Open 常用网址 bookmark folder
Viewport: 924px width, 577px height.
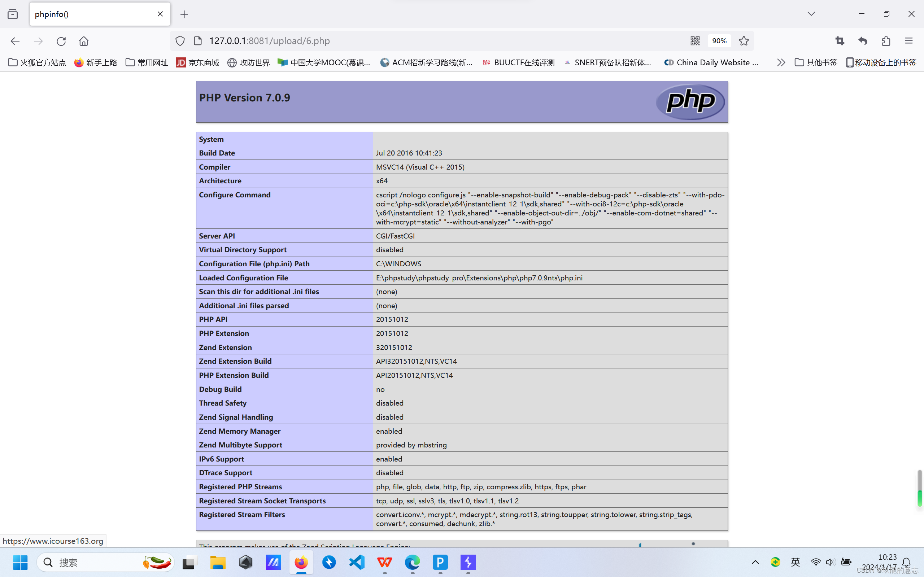tap(147, 62)
